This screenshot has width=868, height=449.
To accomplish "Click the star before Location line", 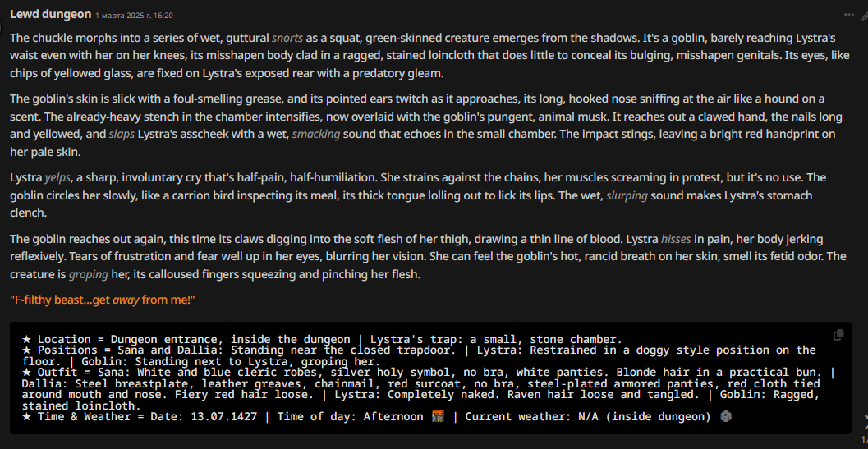I will 26,339.
